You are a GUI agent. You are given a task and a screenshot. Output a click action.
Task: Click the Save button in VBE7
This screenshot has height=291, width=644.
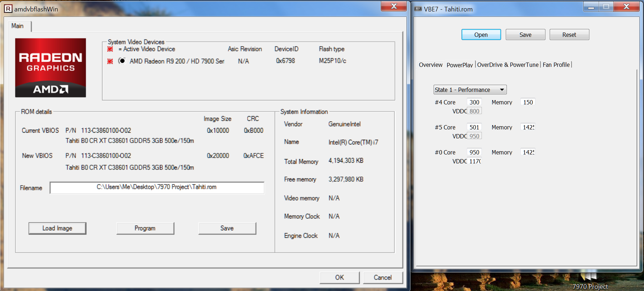[525, 35]
